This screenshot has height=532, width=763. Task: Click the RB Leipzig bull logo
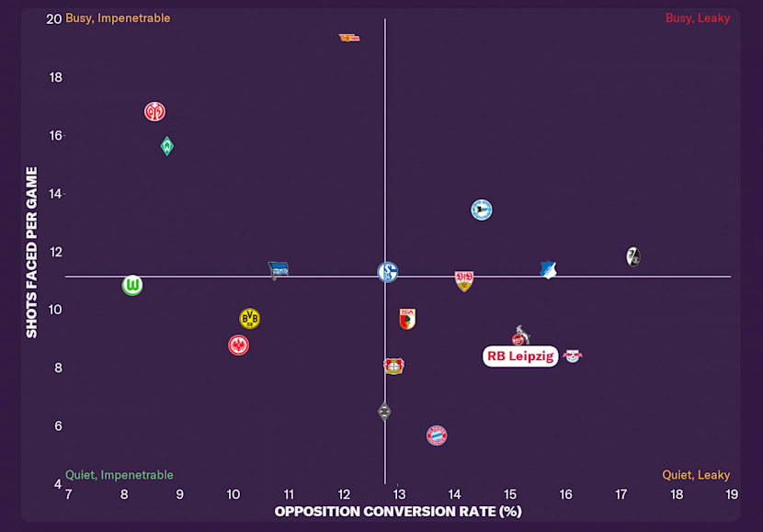pyautogui.click(x=573, y=357)
